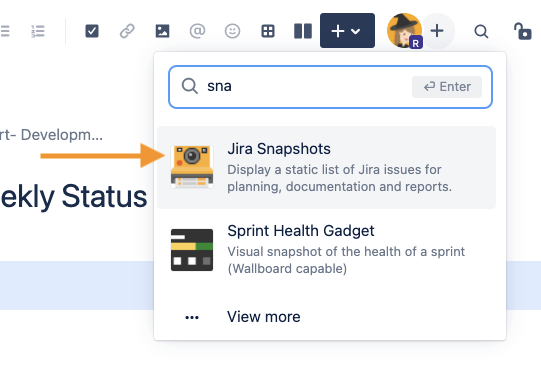This screenshot has height=365, width=541.
Task: Click the @ mention icon
Action: click(197, 31)
